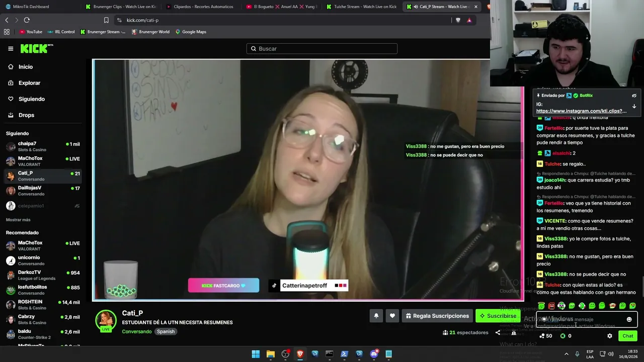Click the Suscribirse button
The width and height of the screenshot is (644, 362).
click(498, 316)
